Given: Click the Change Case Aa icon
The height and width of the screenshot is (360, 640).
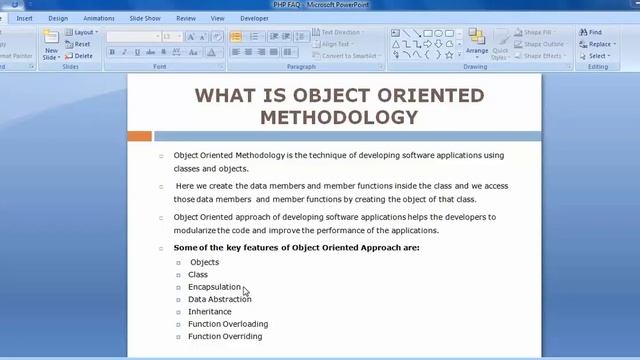Looking at the screenshot, I should (x=193, y=52).
